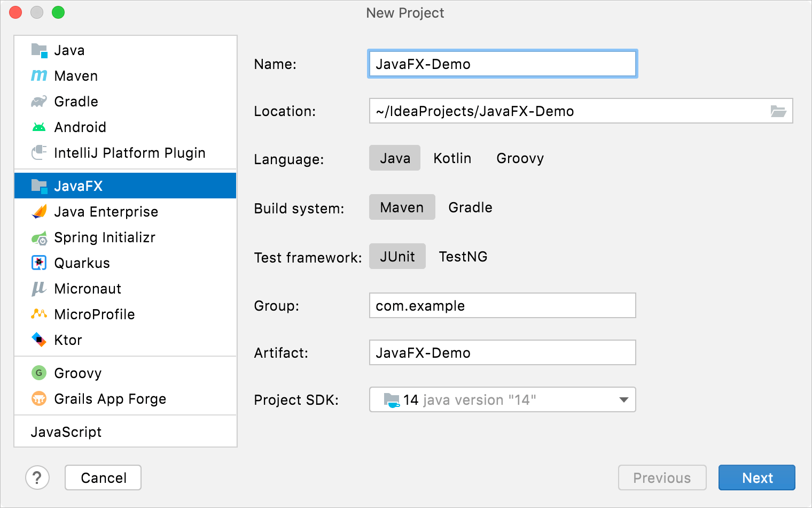Switch to the Java Enterprise generator
The height and width of the screenshot is (508, 812).
pos(106,211)
